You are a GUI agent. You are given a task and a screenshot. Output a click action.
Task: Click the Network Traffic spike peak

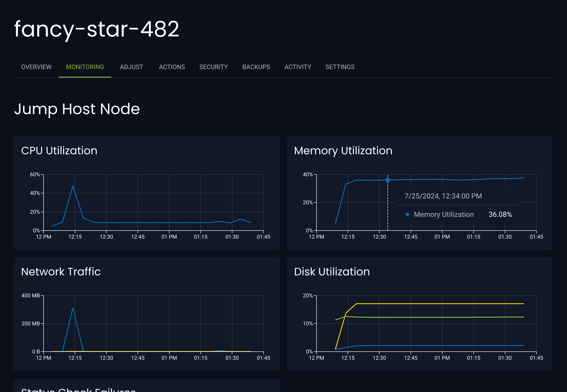point(73,308)
